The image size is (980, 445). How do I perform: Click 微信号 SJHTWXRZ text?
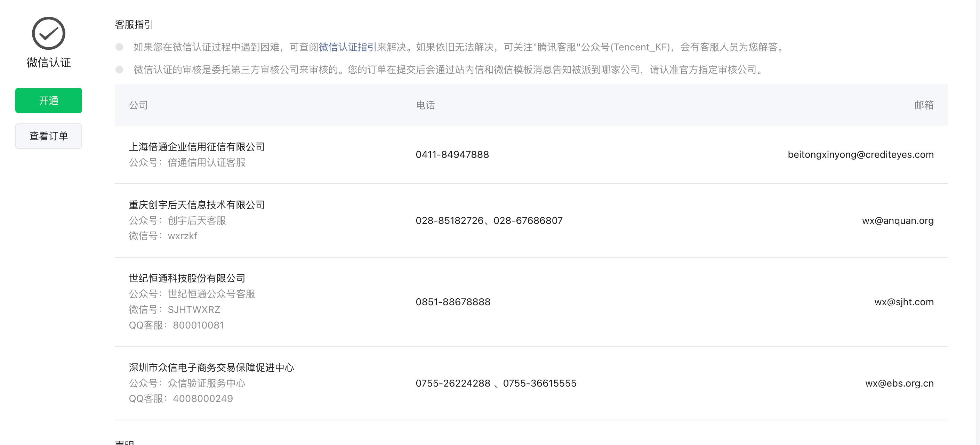pyautogui.click(x=175, y=310)
